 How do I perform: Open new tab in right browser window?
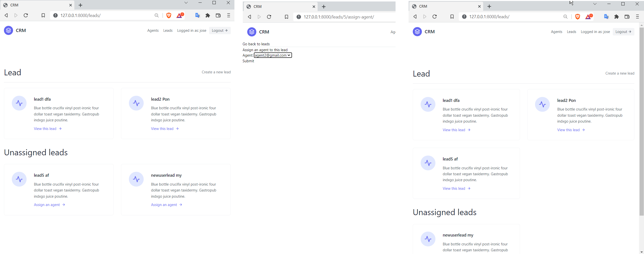click(489, 6)
